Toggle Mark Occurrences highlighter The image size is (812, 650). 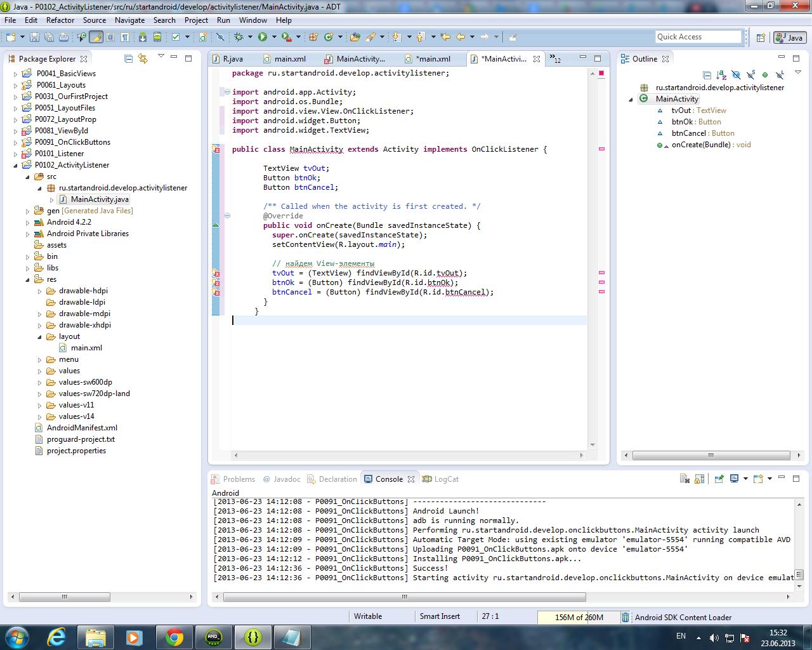click(96, 37)
